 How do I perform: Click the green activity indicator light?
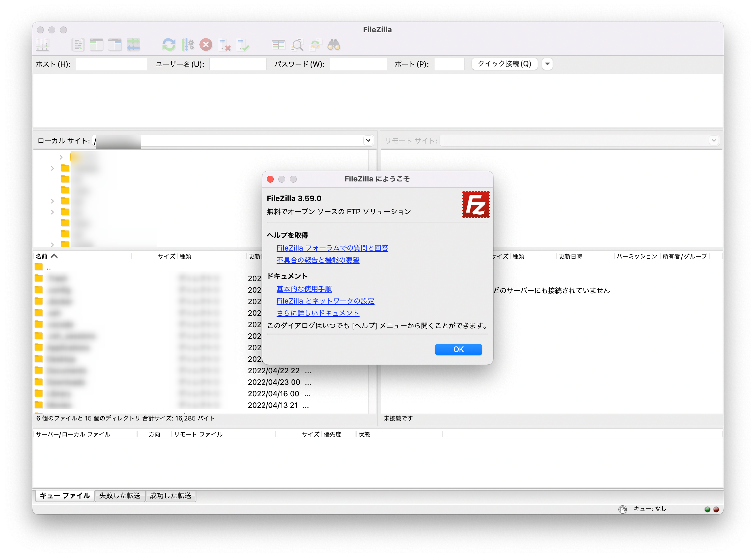click(707, 509)
